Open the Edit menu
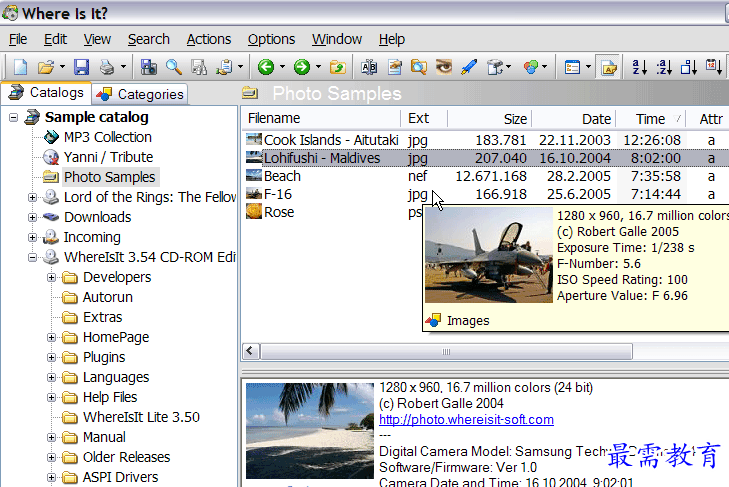Screen dimensions: 729x487 (55, 39)
